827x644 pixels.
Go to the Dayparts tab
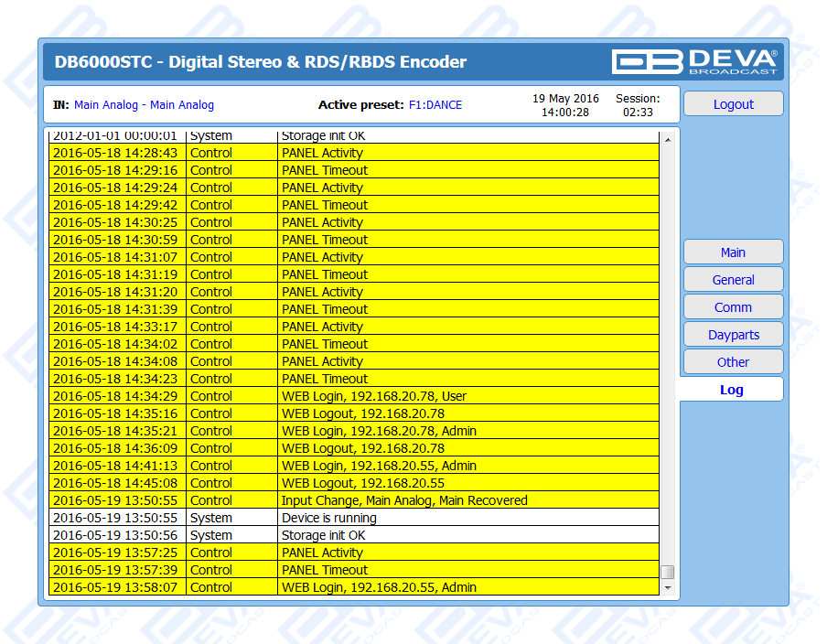[733, 335]
